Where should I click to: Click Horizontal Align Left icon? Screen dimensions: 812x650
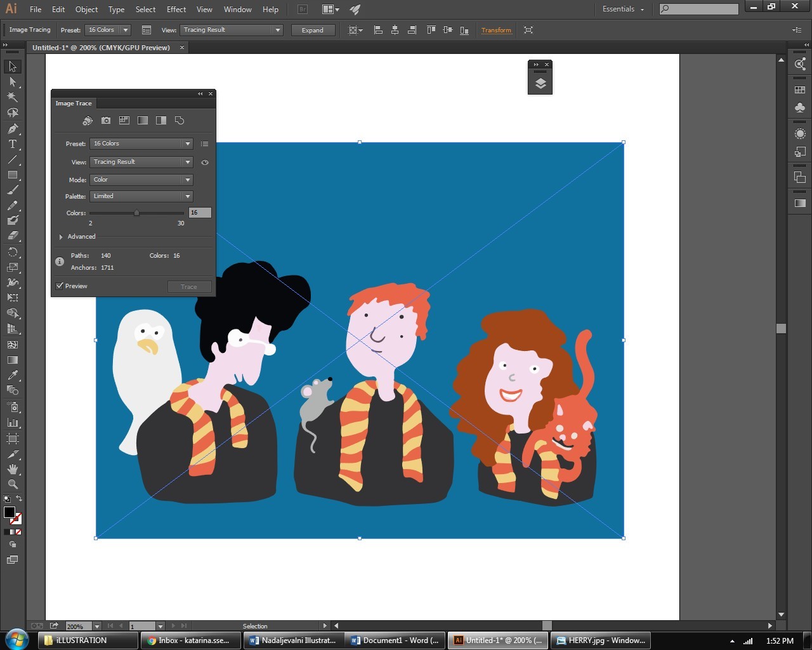[378, 30]
